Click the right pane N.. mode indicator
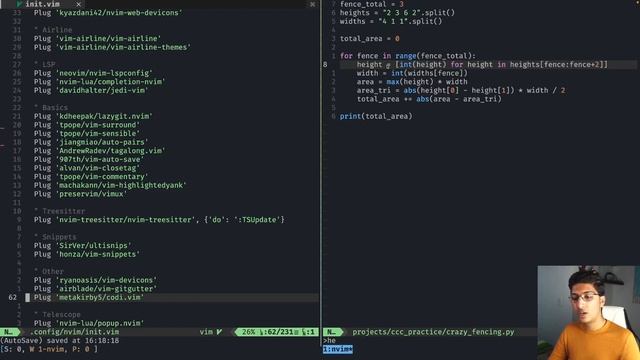The height and width of the screenshot is (360, 640). tap(332, 332)
